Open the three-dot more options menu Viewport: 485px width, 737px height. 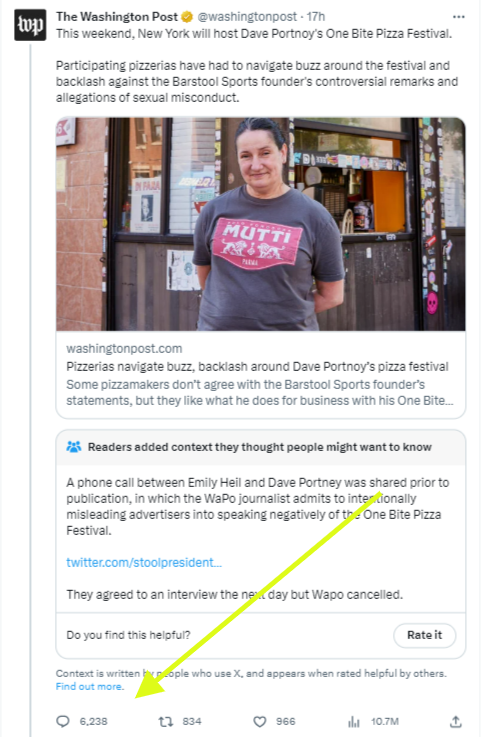click(x=458, y=17)
